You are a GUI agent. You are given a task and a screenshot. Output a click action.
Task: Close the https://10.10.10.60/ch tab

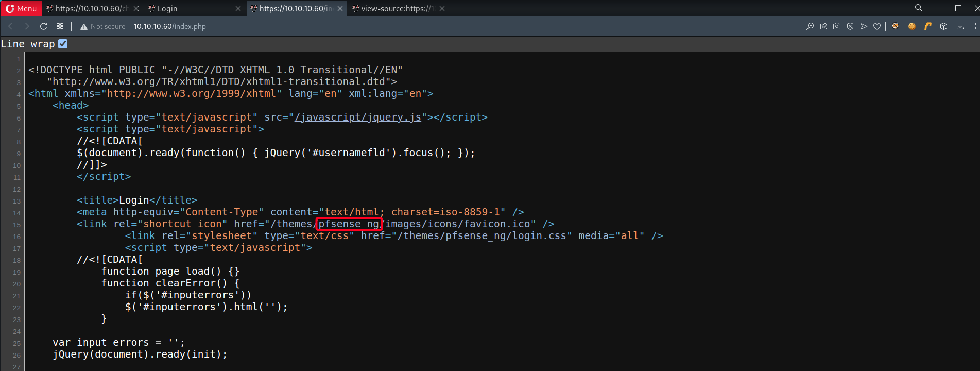point(136,8)
